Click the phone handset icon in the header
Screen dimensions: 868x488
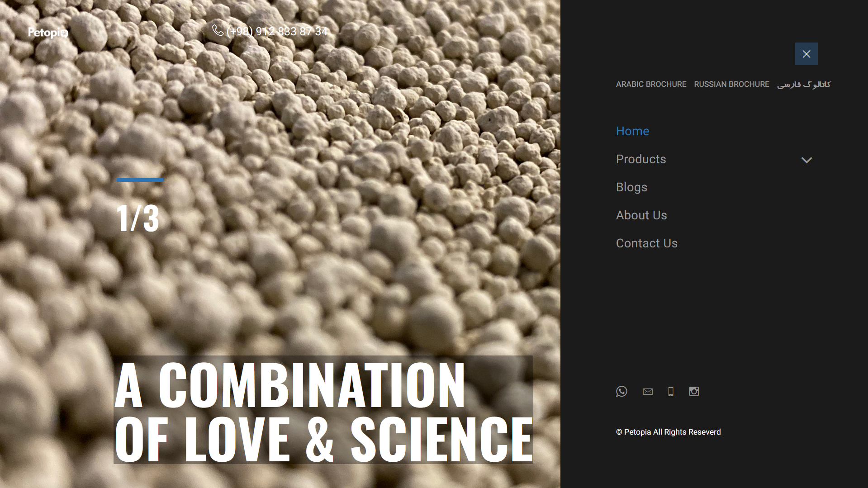(218, 30)
